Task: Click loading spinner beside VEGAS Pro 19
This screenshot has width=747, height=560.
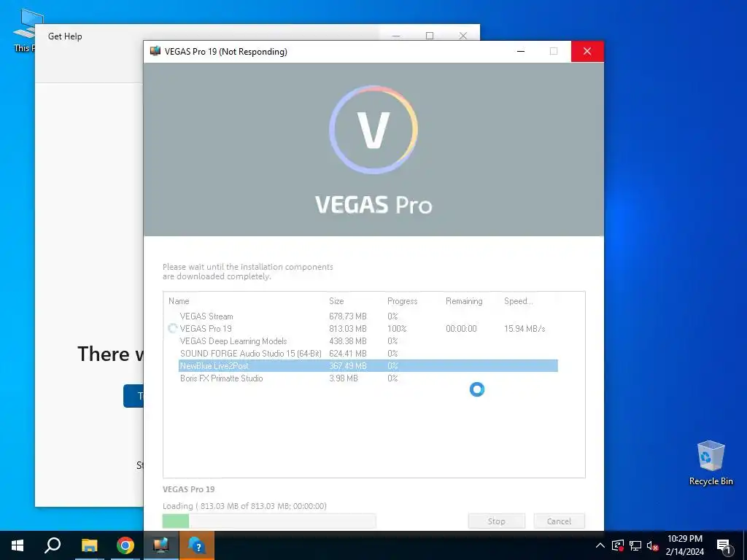Action: [x=172, y=328]
